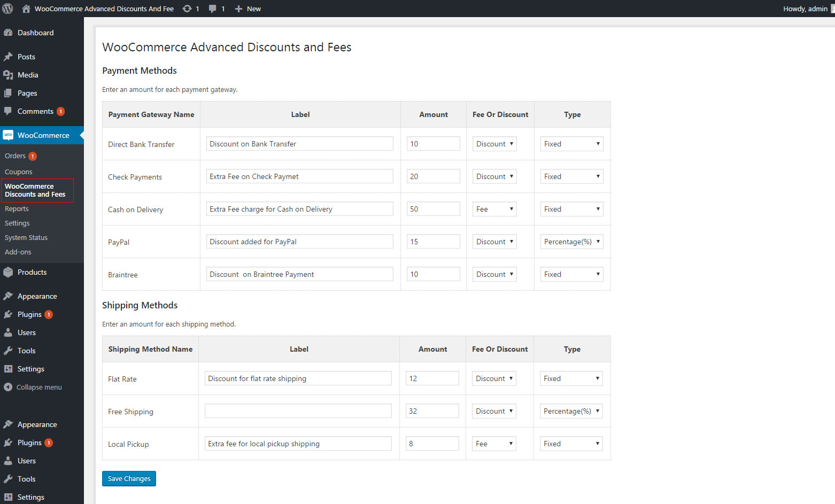Image resolution: width=835 pixels, height=504 pixels.
Task: Open WooCommerce Settings submenu item
Action: [17, 223]
